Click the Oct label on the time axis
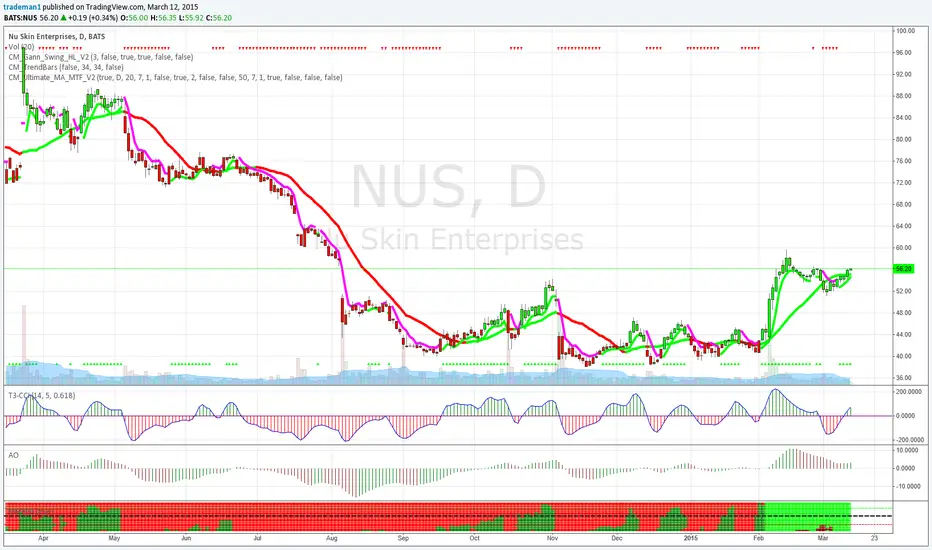 474,538
